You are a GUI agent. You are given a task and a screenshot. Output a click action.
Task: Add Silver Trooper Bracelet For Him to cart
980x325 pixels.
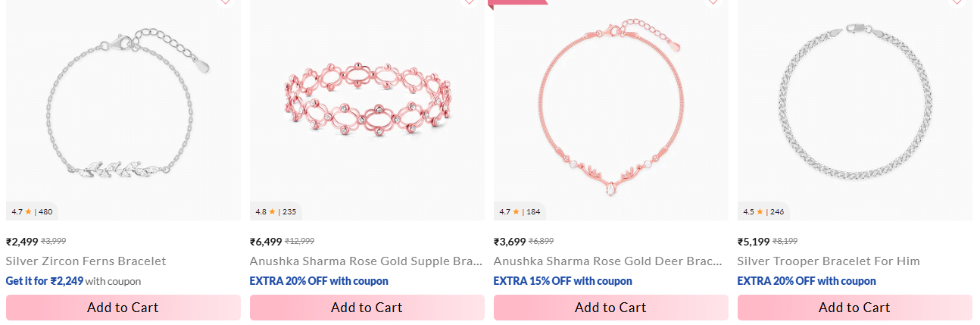pos(855,308)
